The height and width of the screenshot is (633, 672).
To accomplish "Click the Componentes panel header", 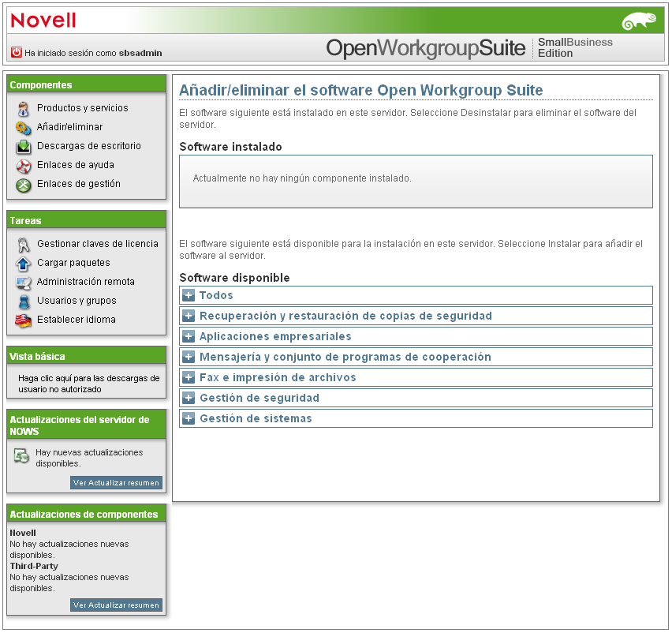I will (86, 84).
